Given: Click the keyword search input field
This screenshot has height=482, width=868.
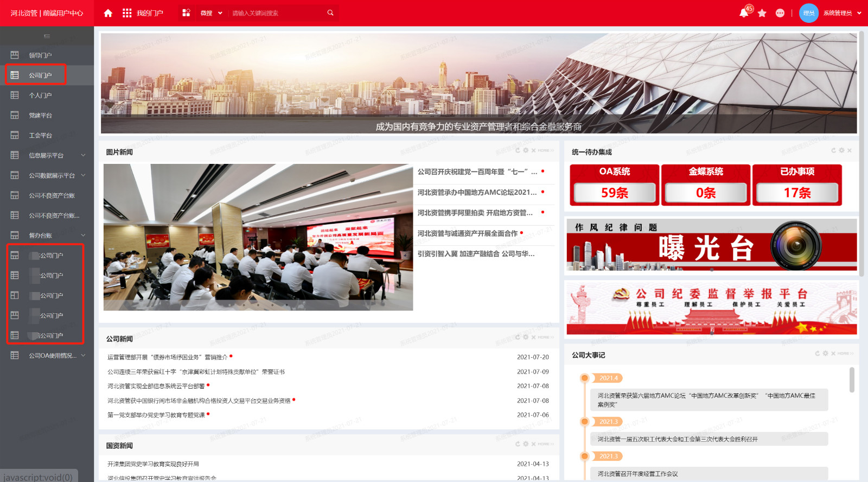Looking at the screenshot, I should pyautogui.click(x=277, y=13).
